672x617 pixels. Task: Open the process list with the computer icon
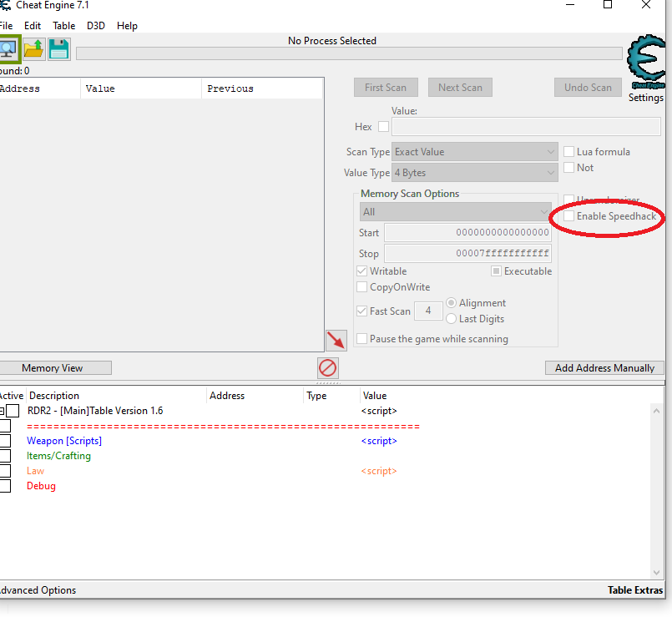coord(8,49)
